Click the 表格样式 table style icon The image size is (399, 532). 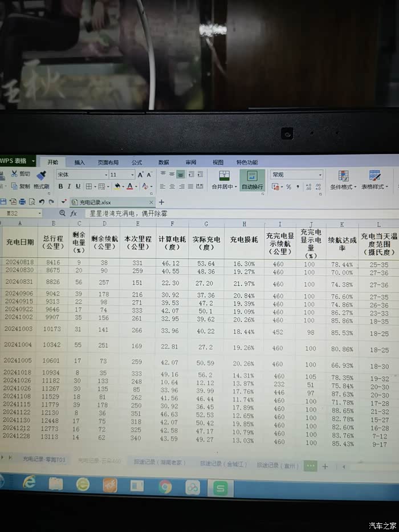[x=374, y=176]
